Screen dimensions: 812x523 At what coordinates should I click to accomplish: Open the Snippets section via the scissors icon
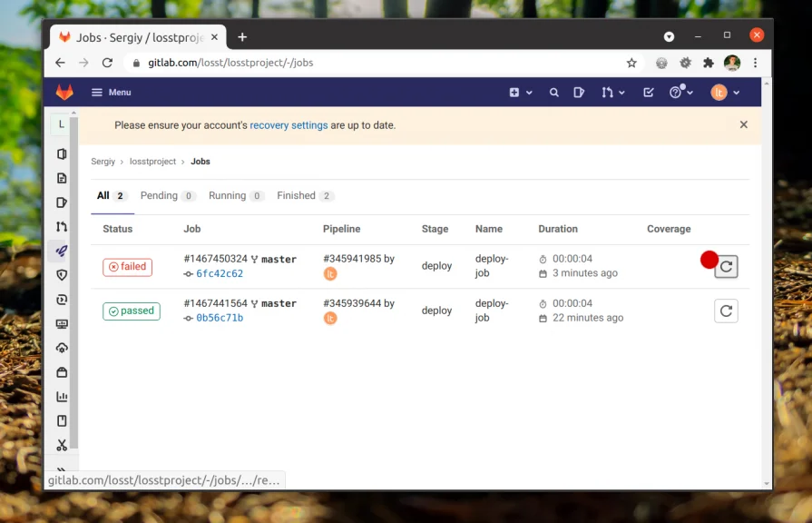[62, 445]
